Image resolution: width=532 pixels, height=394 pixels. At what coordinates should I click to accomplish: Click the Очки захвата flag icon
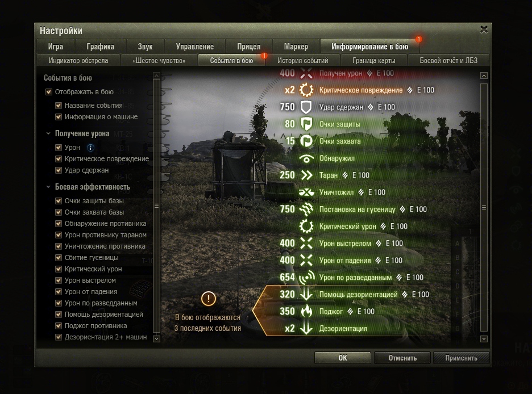coord(306,141)
